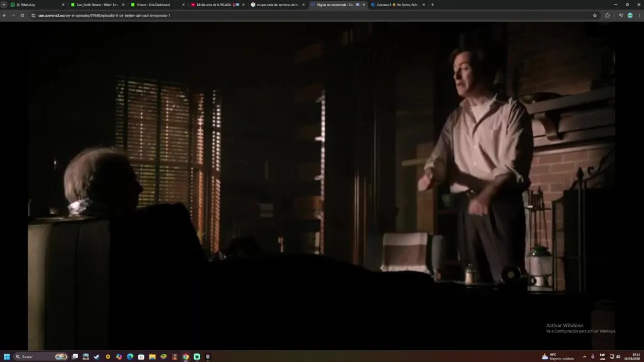The height and width of the screenshot is (362, 644).
Task: Open the Chrome three-dot menu
Action: pyautogui.click(x=639, y=16)
